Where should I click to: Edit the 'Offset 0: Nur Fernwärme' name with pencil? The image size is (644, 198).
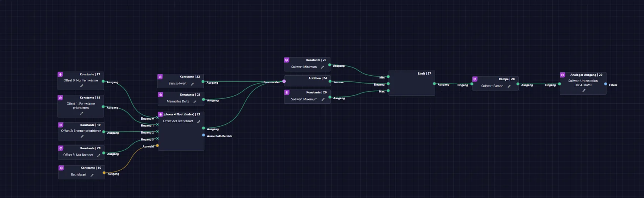pyautogui.click(x=81, y=86)
